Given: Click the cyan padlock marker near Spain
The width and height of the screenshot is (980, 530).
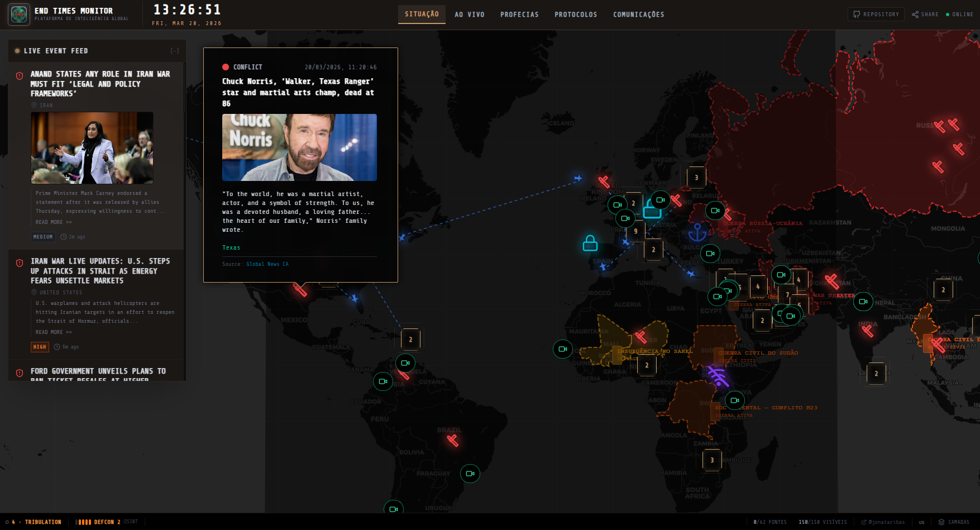Looking at the screenshot, I should click(x=590, y=243).
